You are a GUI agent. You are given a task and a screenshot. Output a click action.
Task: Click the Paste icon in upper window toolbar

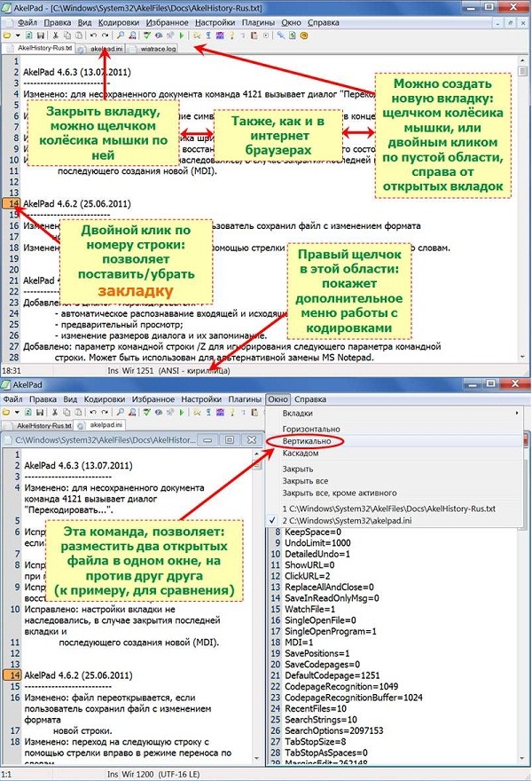click(79, 35)
